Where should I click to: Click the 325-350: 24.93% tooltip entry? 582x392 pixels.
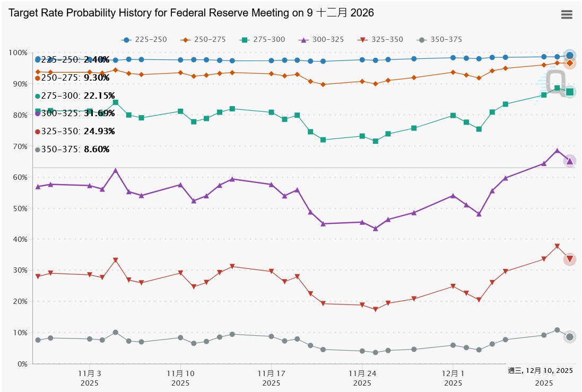point(74,132)
